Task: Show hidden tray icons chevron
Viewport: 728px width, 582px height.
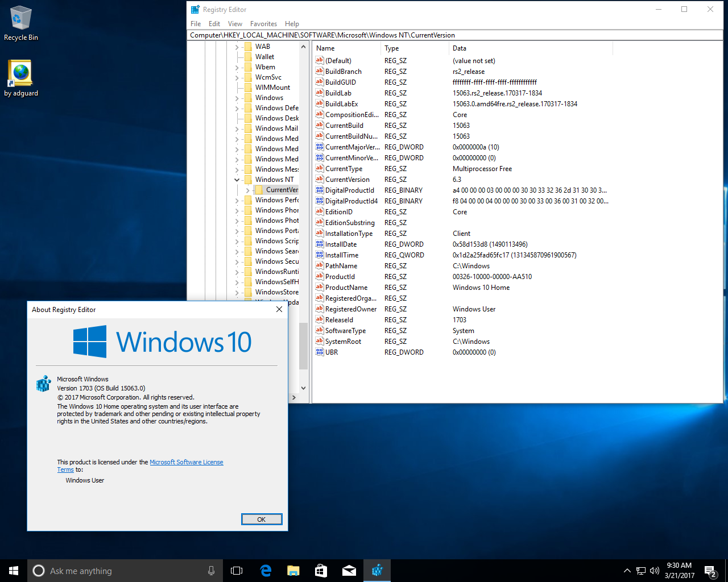Action: (627, 571)
